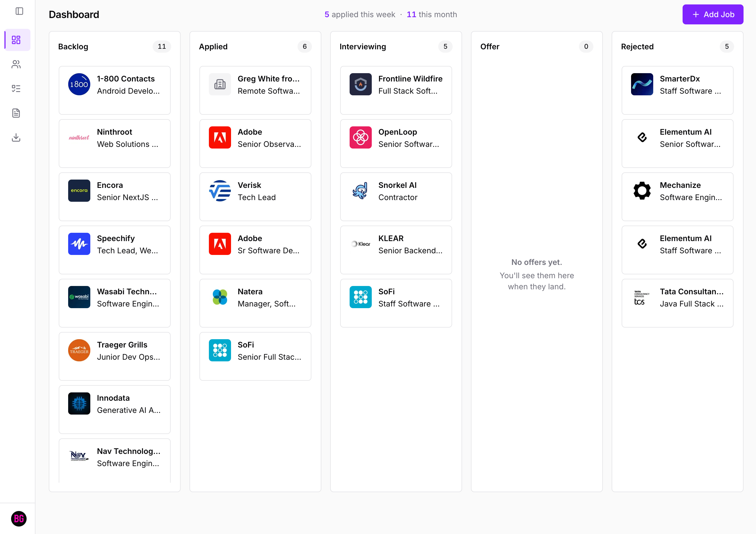756x534 pixels.
Task: Click the Encora logo
Action: (x=79, y=191)
